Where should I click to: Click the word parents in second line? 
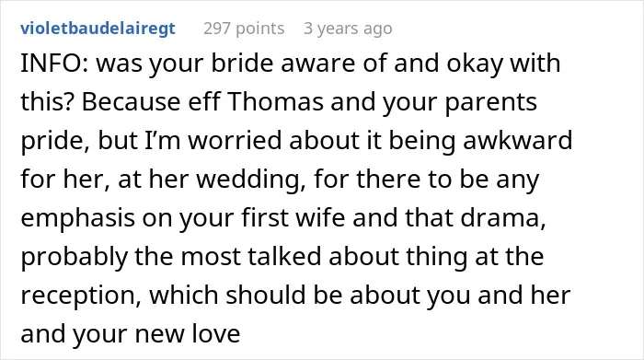click(x=490, y=102)
